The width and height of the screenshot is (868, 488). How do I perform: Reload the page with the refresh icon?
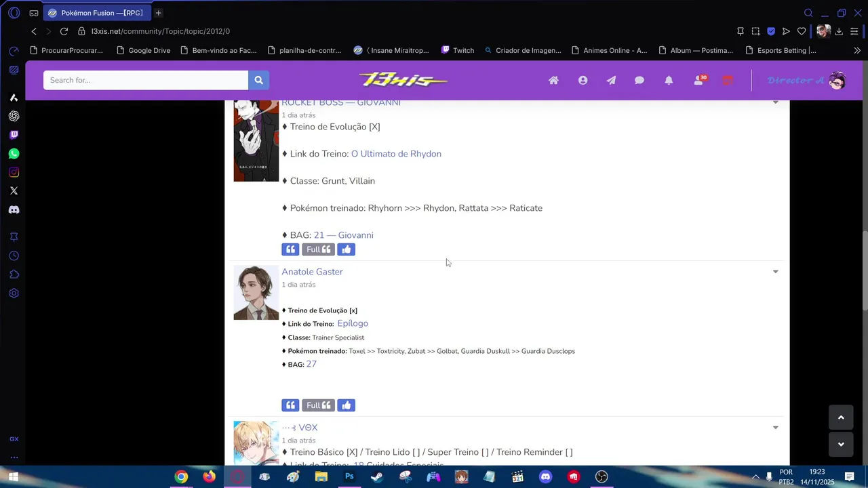[64, 31]
